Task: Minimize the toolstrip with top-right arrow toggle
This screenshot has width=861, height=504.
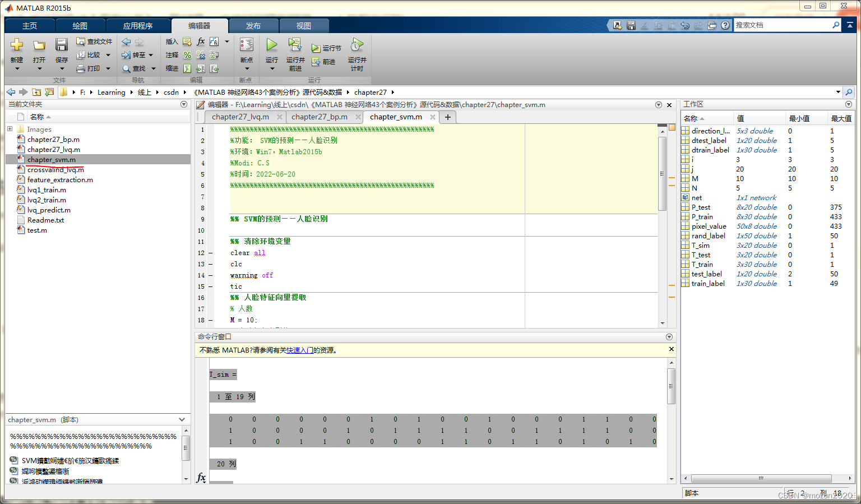Action: coord(850,25)
